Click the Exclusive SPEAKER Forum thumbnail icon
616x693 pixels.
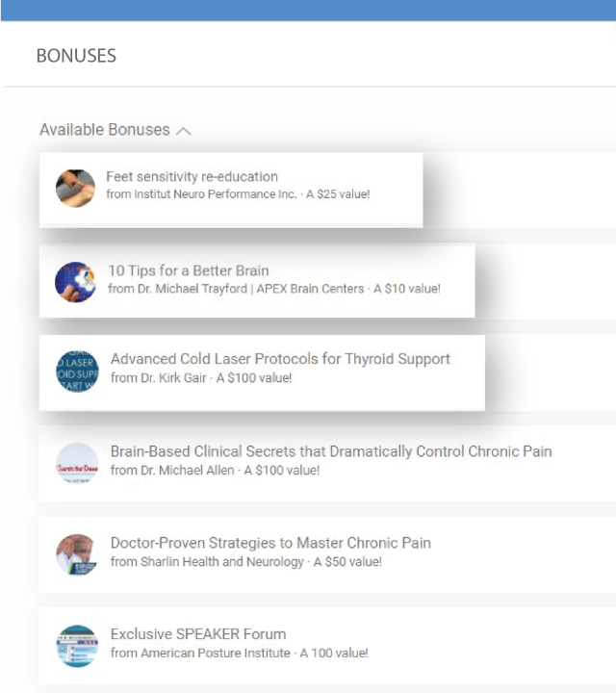point(77,647)
